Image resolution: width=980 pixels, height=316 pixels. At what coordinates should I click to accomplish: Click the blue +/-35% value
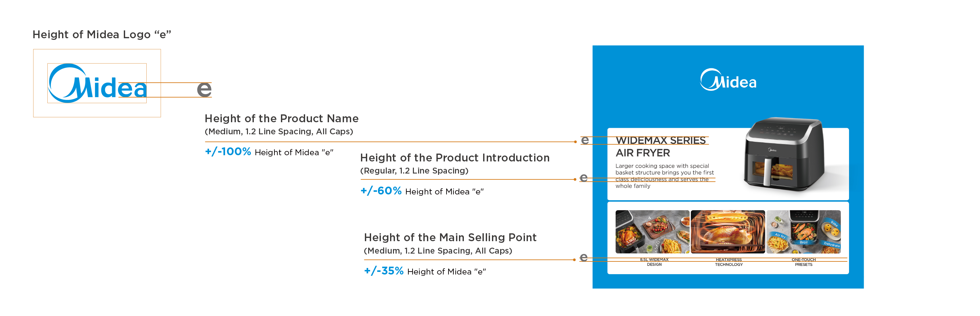coord(384,271)
